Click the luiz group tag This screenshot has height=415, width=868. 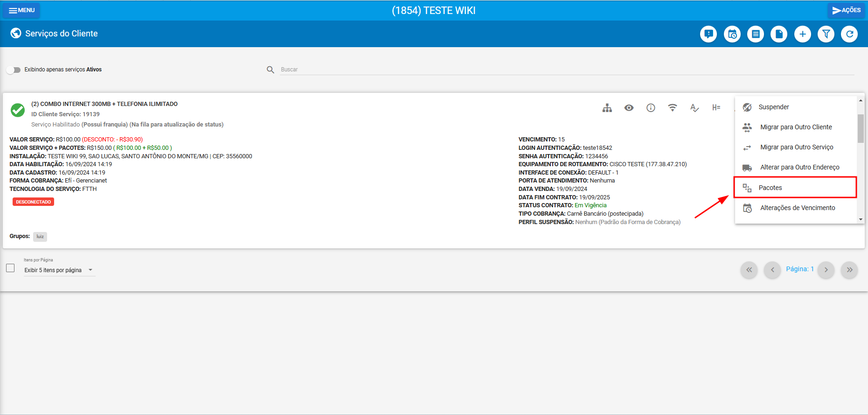[40, 237]
